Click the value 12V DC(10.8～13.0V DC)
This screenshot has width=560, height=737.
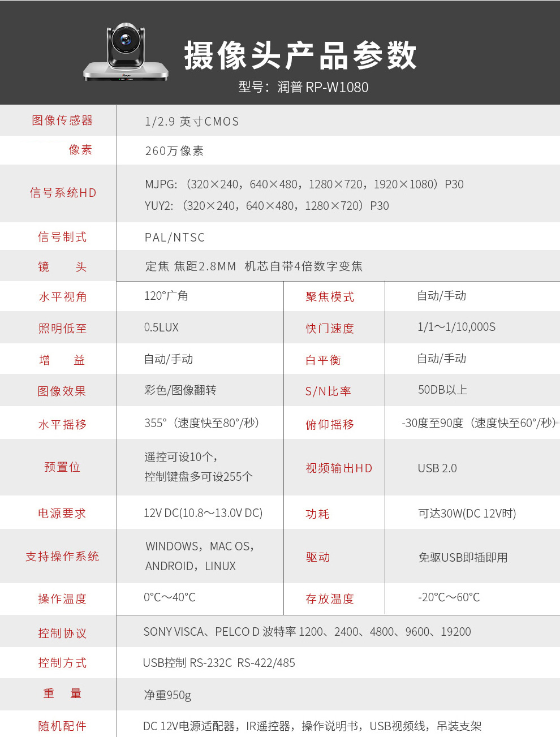click(x=203, y=513)
